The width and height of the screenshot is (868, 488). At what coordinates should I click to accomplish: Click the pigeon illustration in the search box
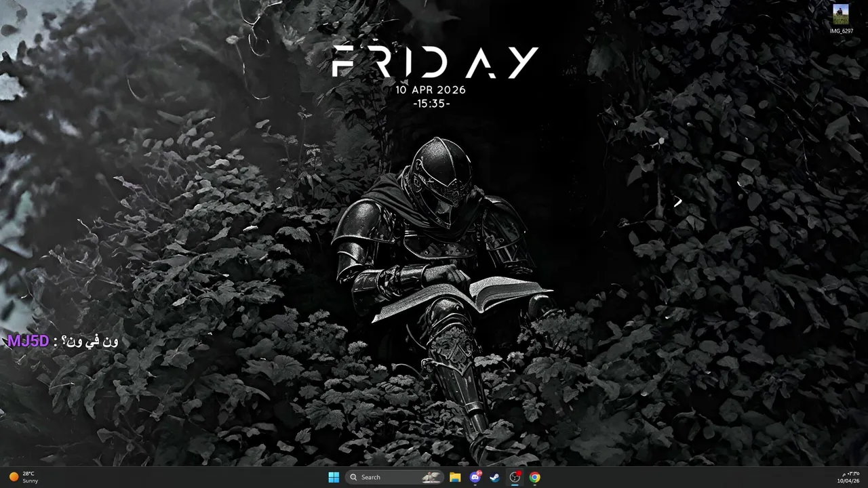coord(431,477)
